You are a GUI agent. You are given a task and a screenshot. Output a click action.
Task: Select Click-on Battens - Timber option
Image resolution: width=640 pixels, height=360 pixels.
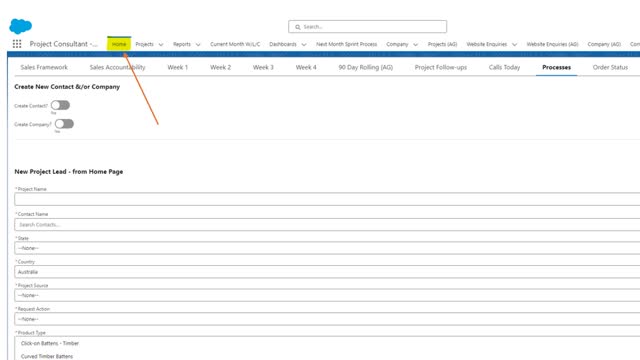pyautogui.click(x=50, y=343)
